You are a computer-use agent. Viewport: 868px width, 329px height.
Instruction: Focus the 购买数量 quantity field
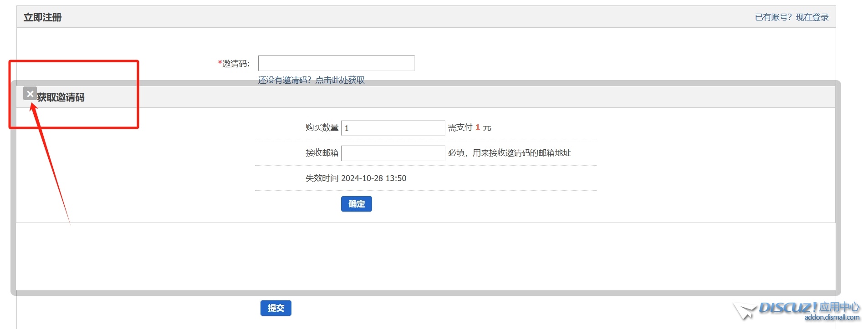(x=393, y=128)
